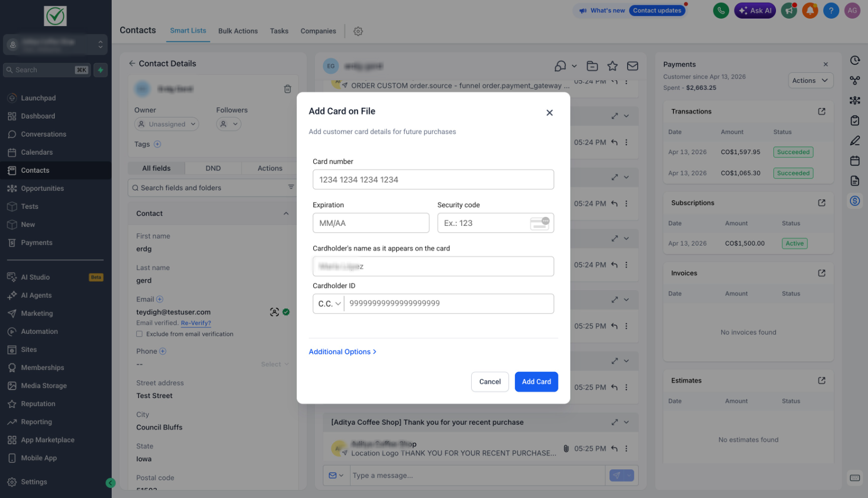Image resolution: width=868 pixels, height=498 pixels.
Task: Click the star conversation icon
Action: click(612, 66)
